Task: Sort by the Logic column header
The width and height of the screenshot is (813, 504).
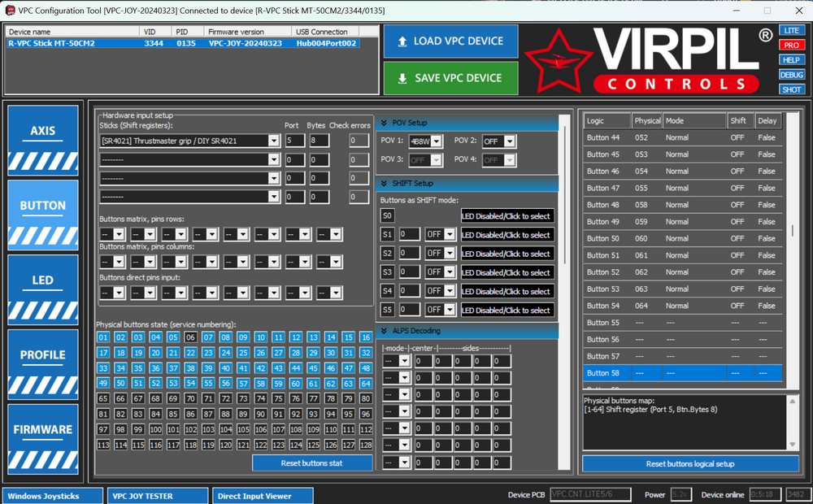Action: 606,121
